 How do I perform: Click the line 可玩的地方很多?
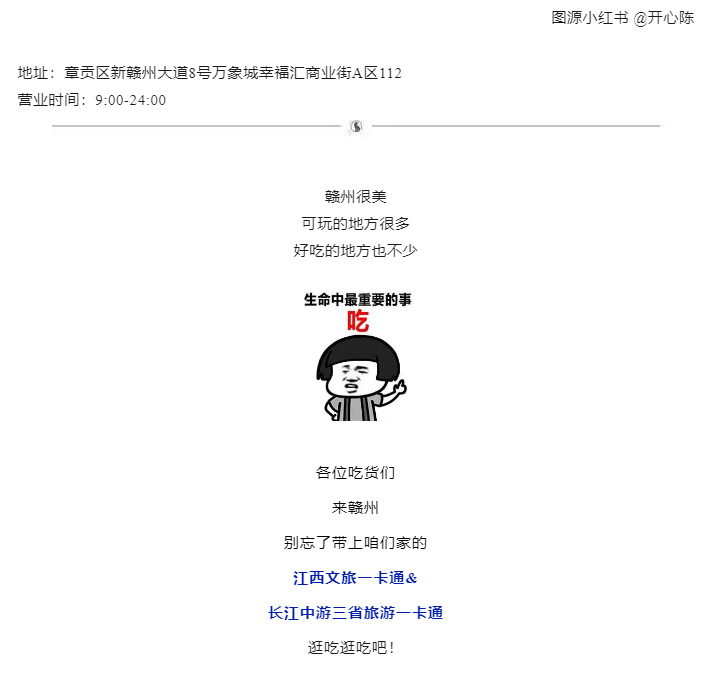[355, 224]
